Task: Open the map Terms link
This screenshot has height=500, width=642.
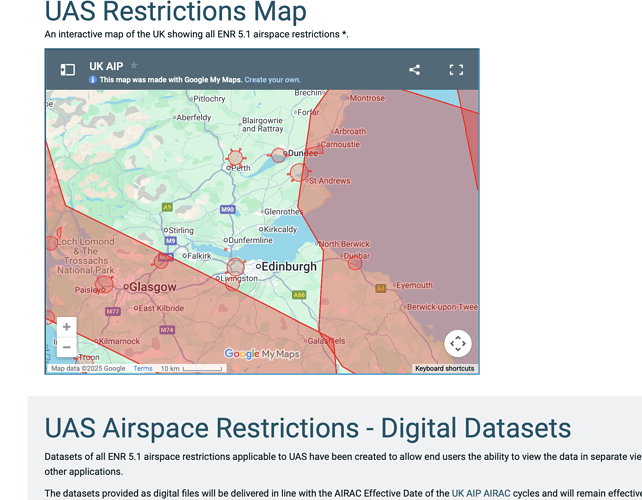Action: (x=143, y=369)
